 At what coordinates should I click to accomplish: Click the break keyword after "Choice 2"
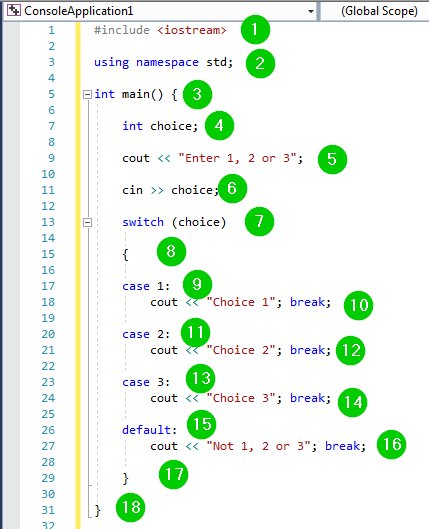coord(308,350)
